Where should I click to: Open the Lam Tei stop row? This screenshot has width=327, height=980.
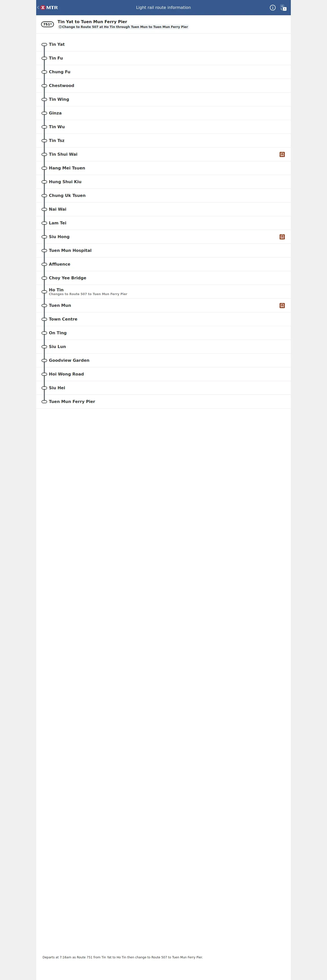coord(163,223)
